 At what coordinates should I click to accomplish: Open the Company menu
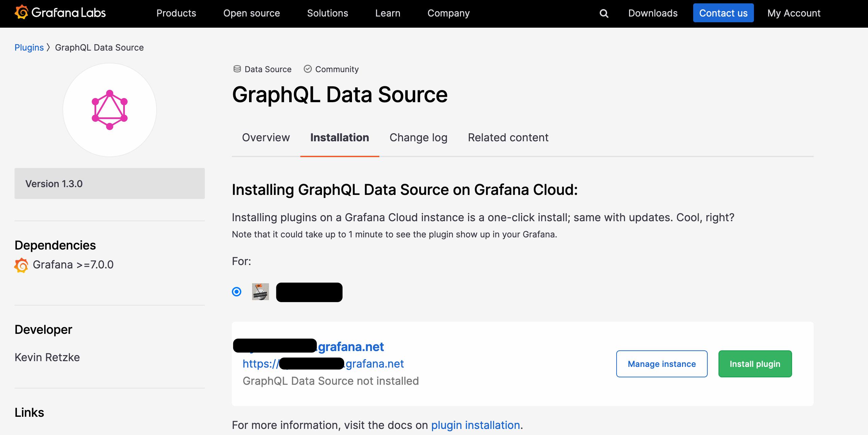point(448,13)
